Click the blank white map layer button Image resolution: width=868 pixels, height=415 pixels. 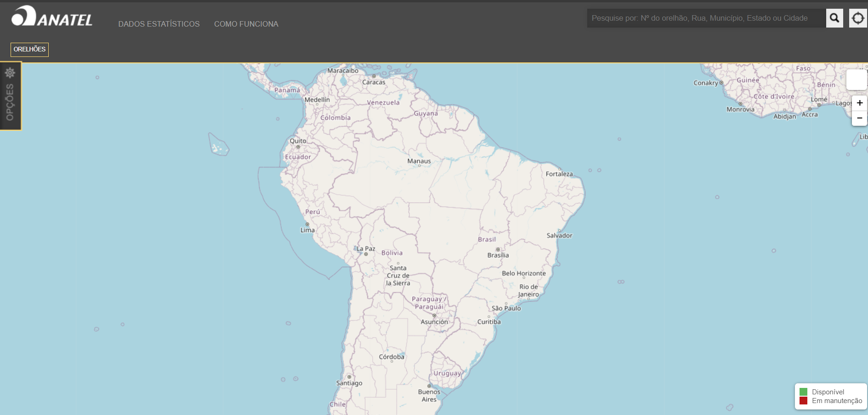pos(856,80)
